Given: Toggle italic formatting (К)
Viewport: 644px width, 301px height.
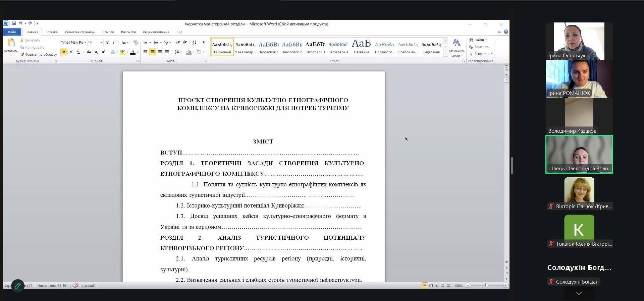Looking at the screenshot, I should click(71, 52).
